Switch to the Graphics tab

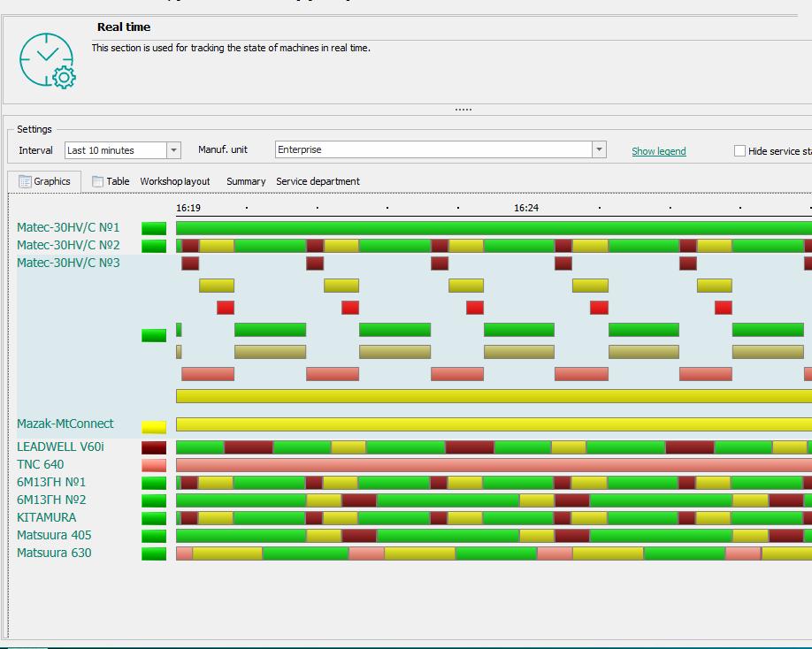(44, 181)
